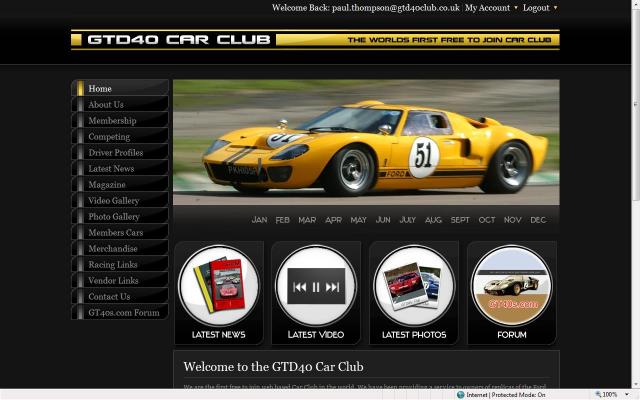Open the Membership menu item

pyautogui.click(x=120, y=120)
